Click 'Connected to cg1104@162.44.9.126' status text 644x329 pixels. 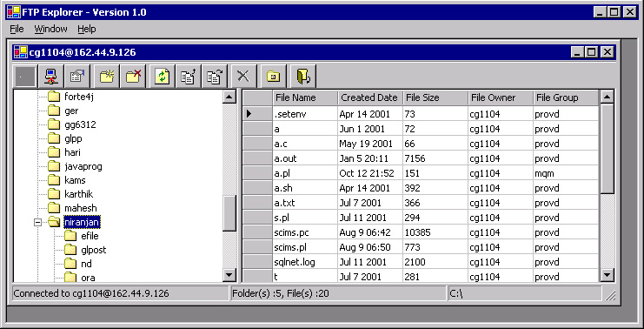click(91, 293)
